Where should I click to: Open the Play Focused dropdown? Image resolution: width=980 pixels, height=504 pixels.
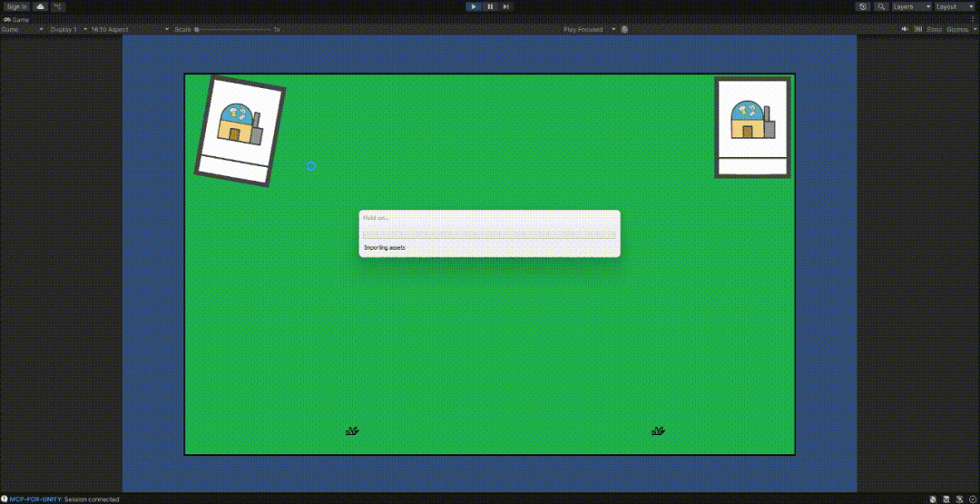coord(589,29)
